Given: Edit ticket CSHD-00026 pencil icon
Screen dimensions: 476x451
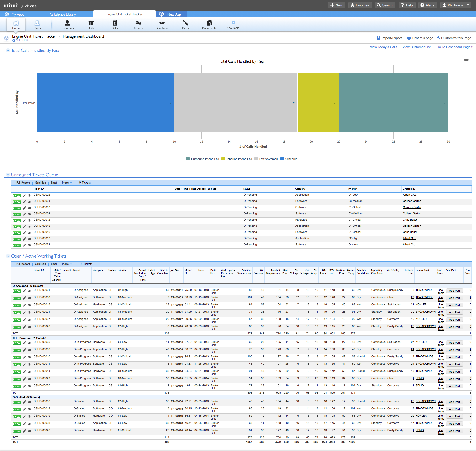Looking at the screenshot, I should tap(24, 431).
